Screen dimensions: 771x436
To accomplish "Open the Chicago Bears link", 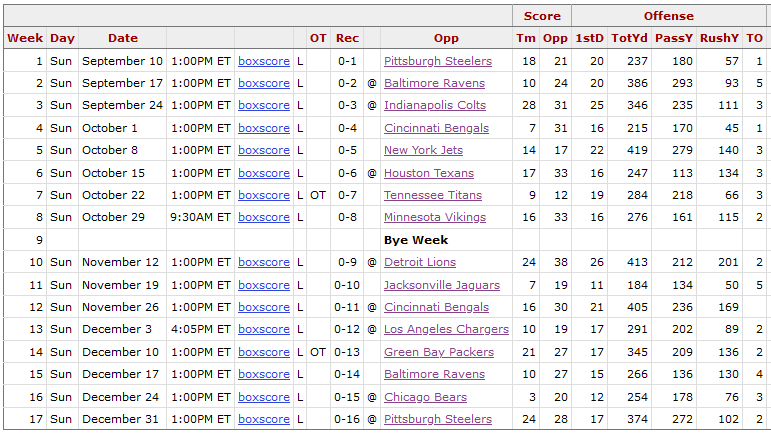I will tap(425, 397).
